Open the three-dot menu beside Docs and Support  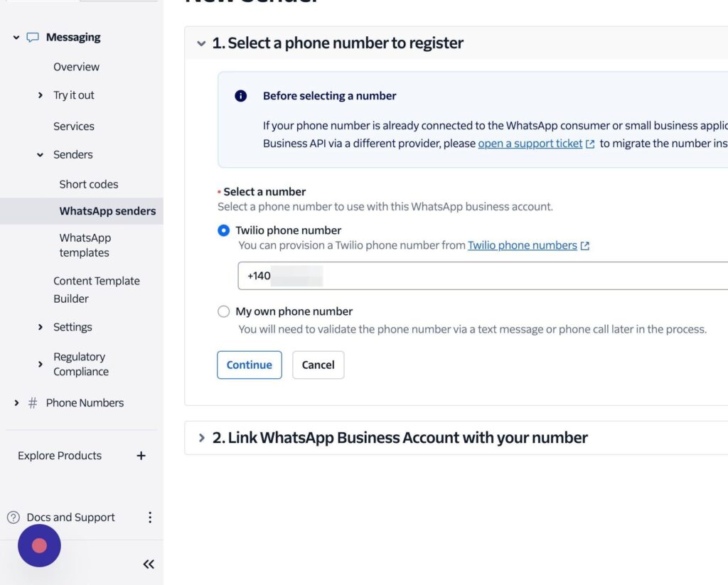[x=149, y=517]
